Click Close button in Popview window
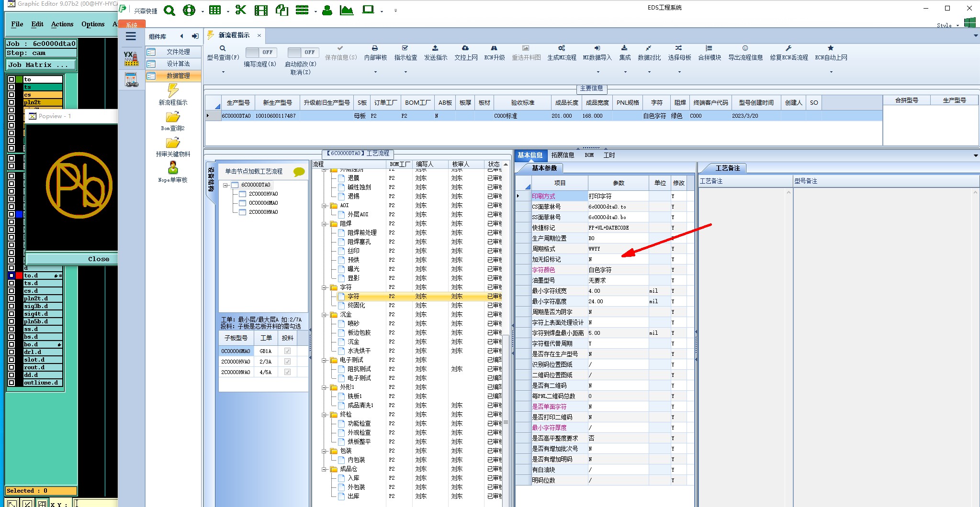Screen dimensions: 980x507 pos(72,259)
